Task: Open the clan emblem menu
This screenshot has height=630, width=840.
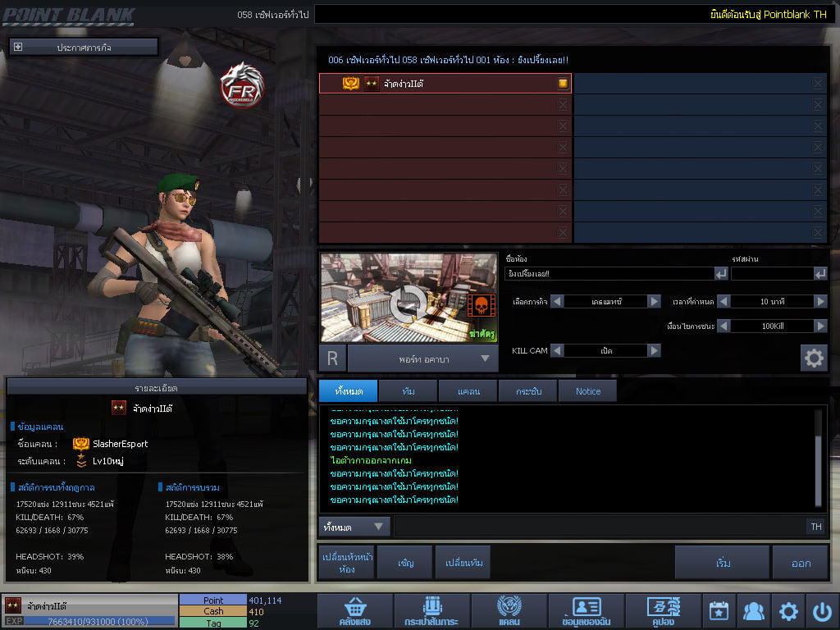Action: (509, 611)
